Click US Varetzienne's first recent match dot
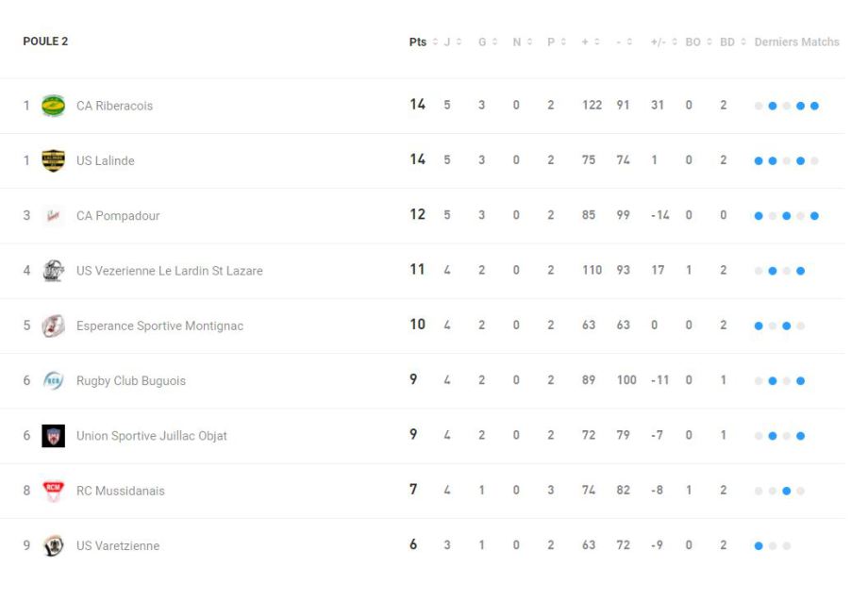The height and width of the screenshot is (601, 868). pyautogui.click(x=759, y=546)
